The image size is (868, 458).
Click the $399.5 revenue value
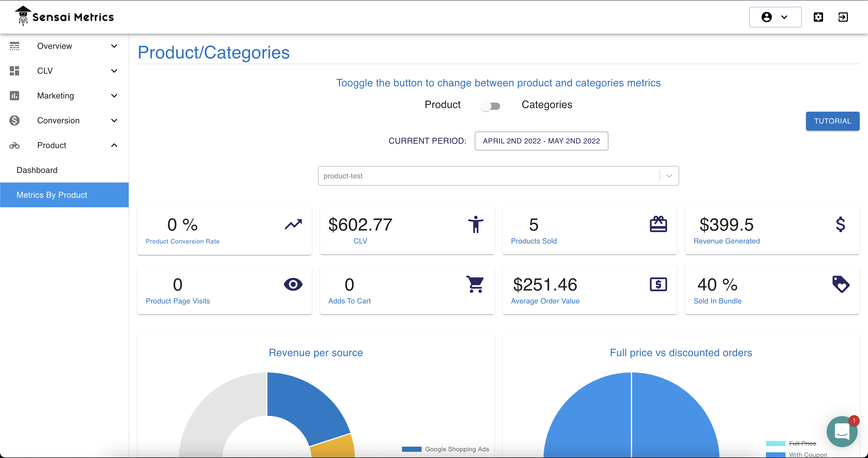(x=726, y=225)
